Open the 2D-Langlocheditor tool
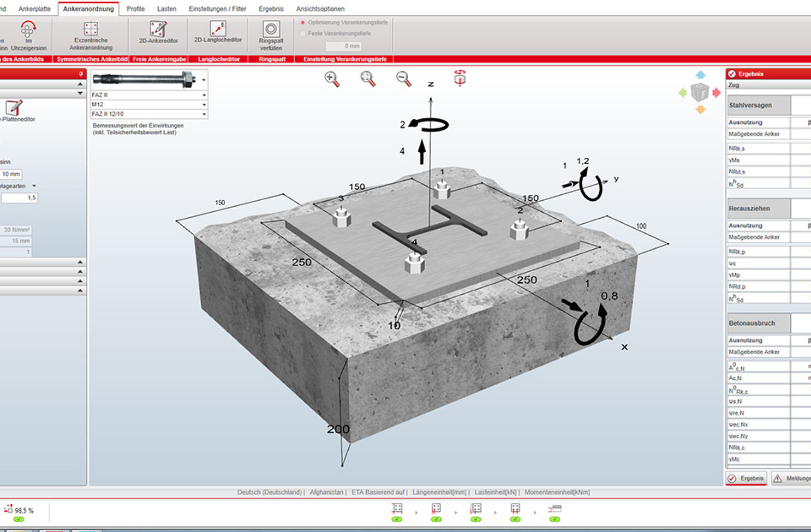 (218, 32)
